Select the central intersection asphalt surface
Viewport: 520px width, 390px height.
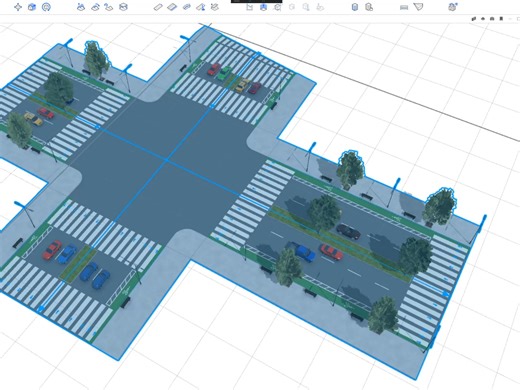tap(167, 160)
